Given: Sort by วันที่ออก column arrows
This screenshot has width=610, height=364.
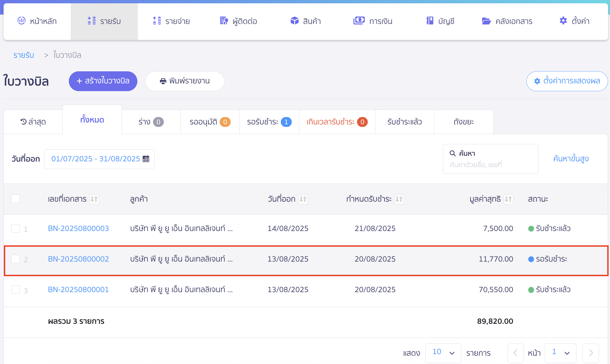Looking at the screenshot, I should point(303,199).
